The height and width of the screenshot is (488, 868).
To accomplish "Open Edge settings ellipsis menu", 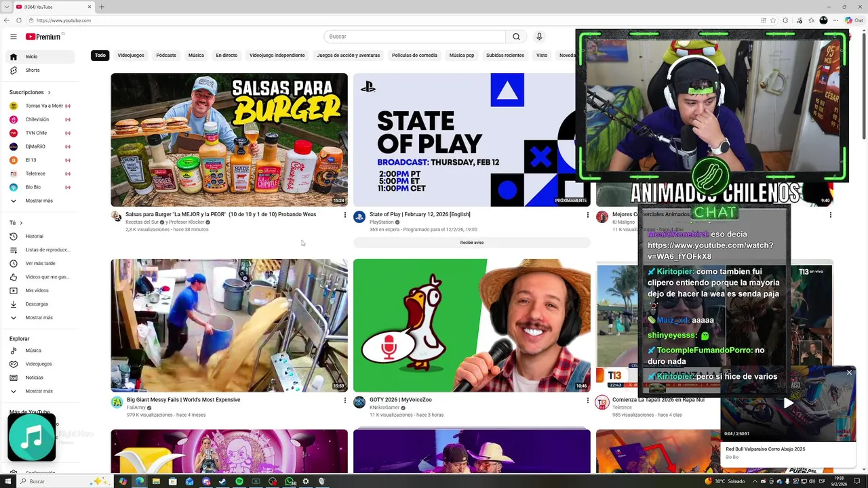I will (x=835, y=20).
